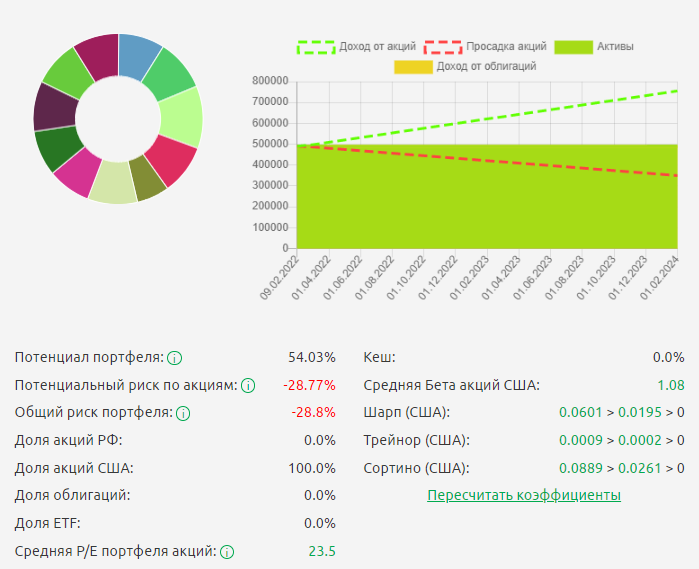Open info icon beside Потенциальный риск по акциям

click(x=248, y=386)
